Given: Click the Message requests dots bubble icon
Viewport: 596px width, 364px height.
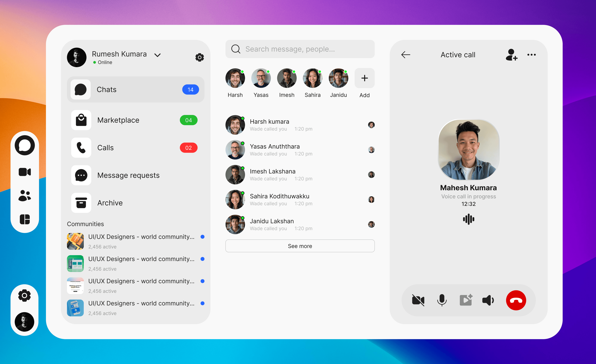Looking at the screenshot, I should point(81,175).
